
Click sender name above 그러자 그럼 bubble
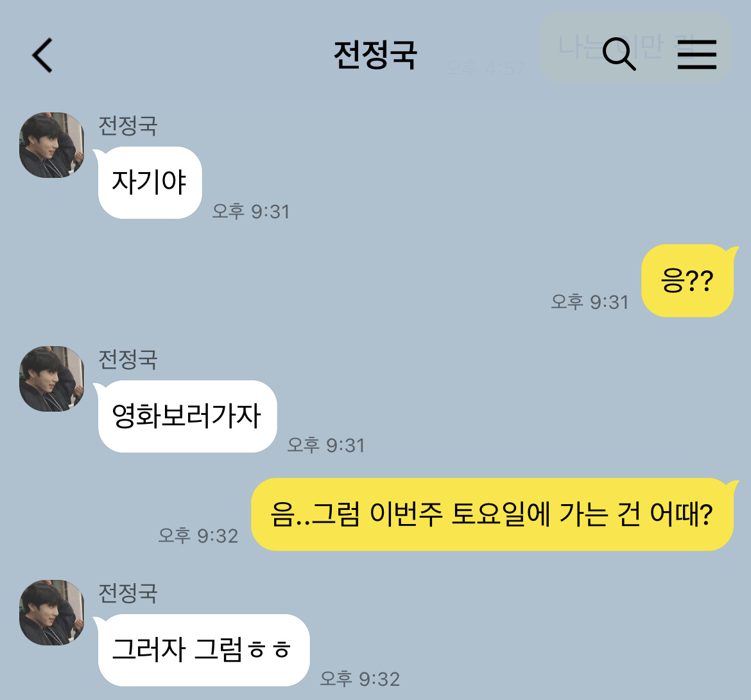(128, 593)
